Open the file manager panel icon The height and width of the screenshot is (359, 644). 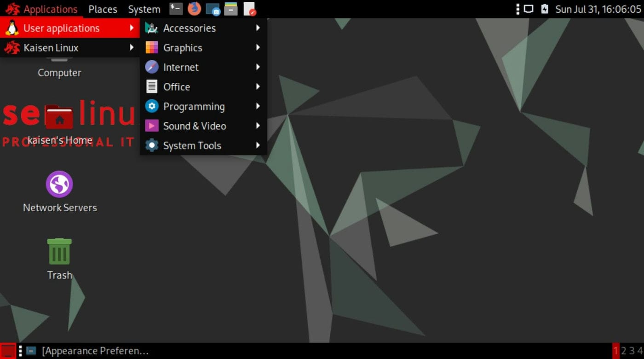230,8
